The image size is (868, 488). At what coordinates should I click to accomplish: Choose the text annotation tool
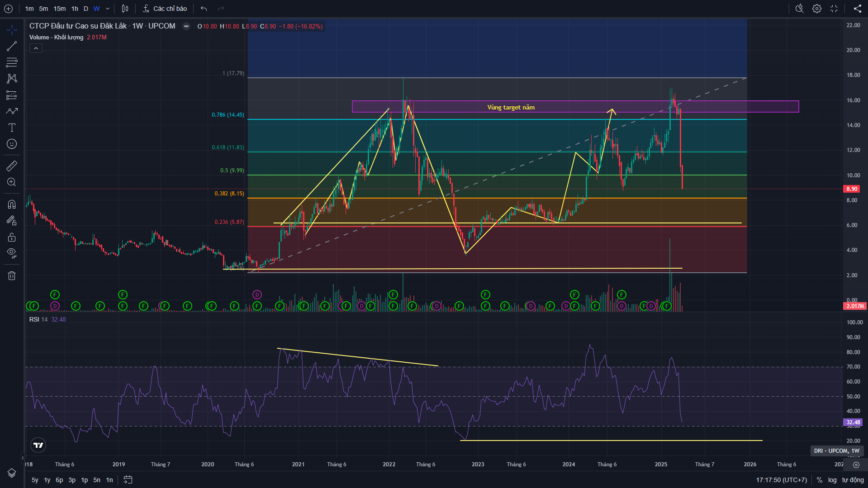(12, 128)
